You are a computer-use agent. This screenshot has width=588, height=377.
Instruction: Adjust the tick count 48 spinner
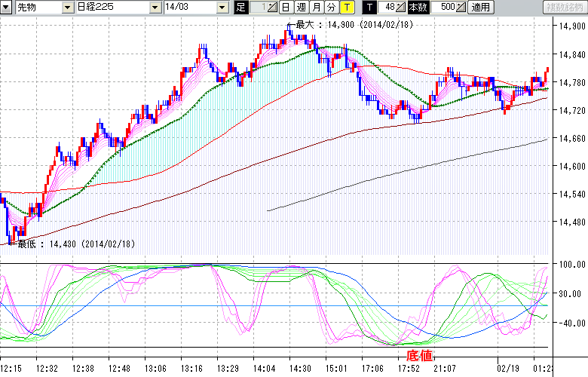coord(402,8)
